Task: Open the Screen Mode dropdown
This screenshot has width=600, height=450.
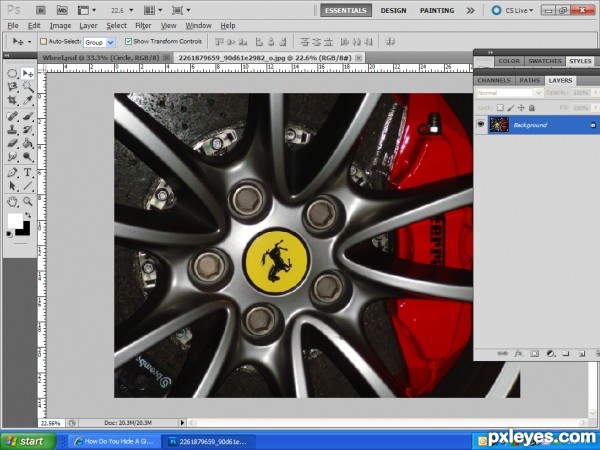Action: coord(181,10)
